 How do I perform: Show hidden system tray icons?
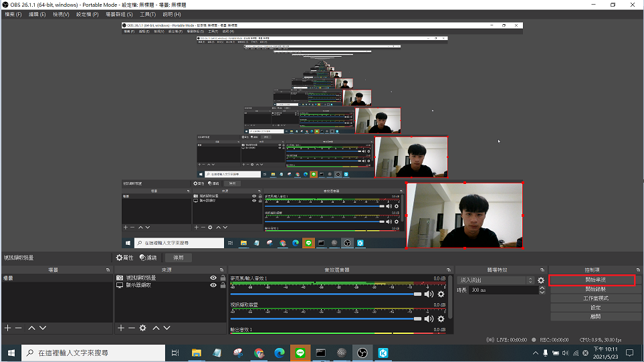click(535, 353)
